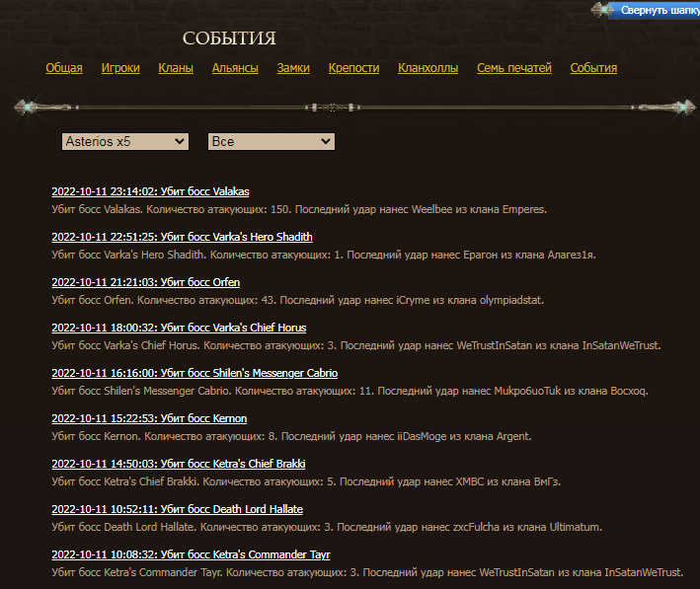The width and height of the screenshot is (700, 589).
Task: Select the Альянсы tab
Action: pyautogui.click(x=235, y=68)
